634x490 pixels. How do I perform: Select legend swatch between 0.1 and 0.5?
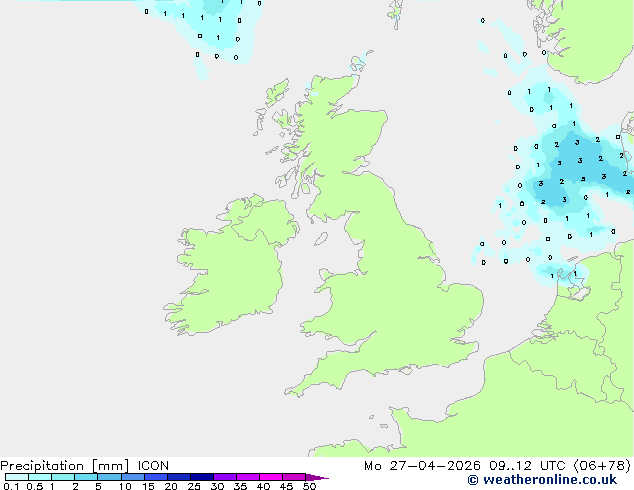click(x=17, y=477)
